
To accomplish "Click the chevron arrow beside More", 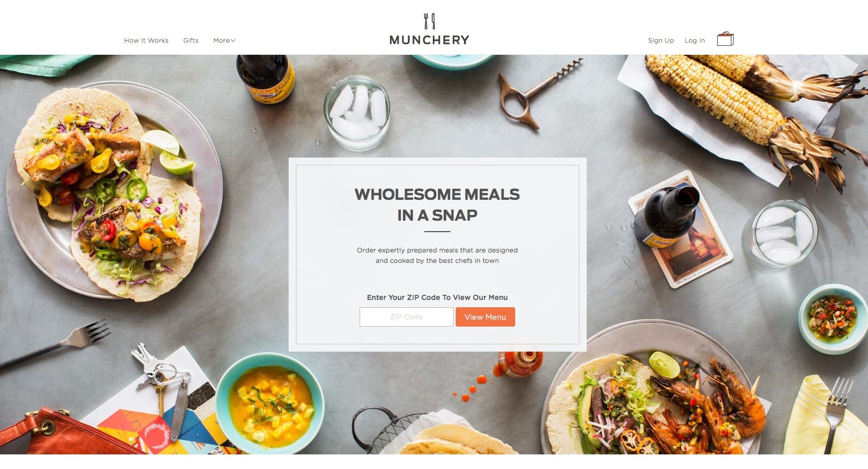I will tap(233, 41).
